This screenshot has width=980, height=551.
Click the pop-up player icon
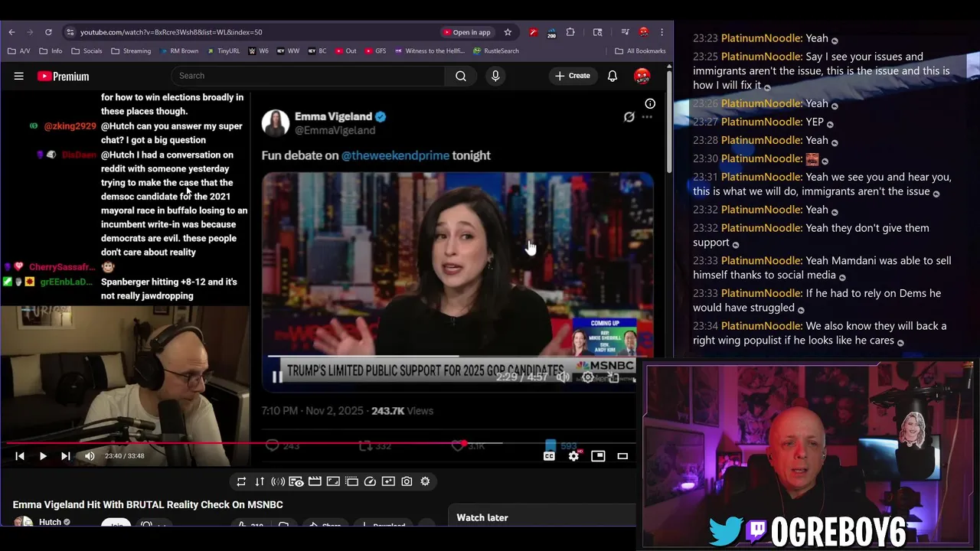click(351, 481)
